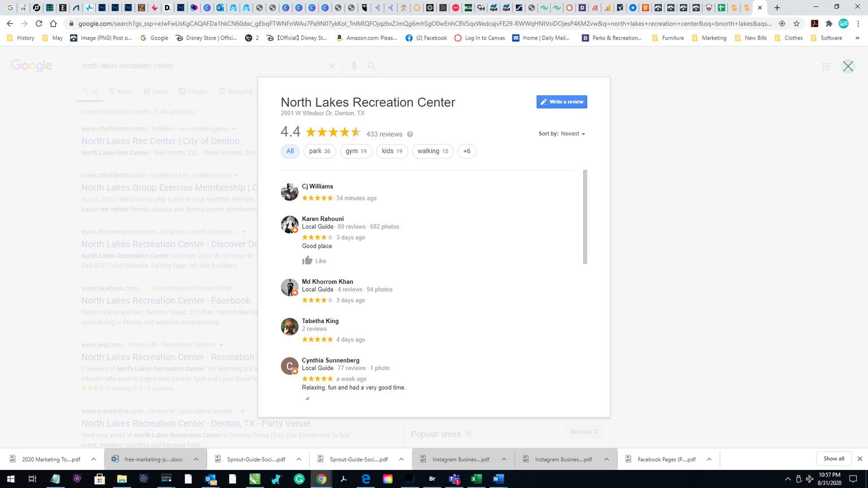Open the Disney Store bookmark
The width and height of the screenshot is (868, 488).
pyautogui.click(x=207, y=38)
